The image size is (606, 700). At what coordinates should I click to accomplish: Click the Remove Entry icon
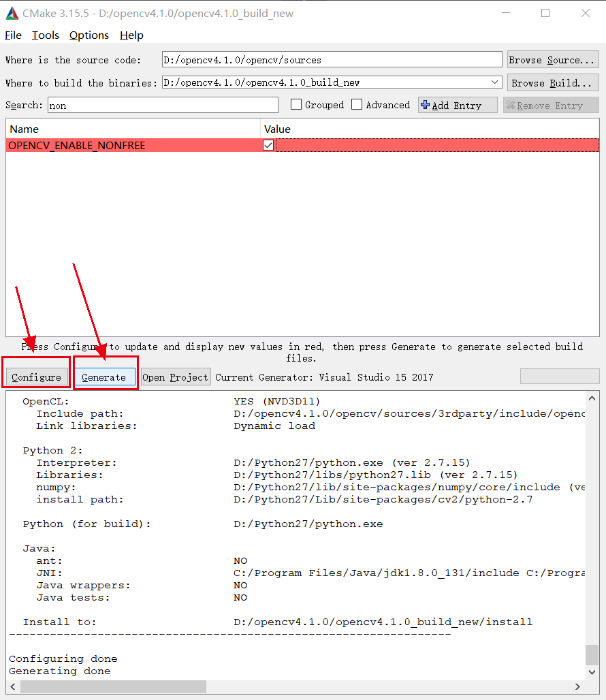click(511, 104)
